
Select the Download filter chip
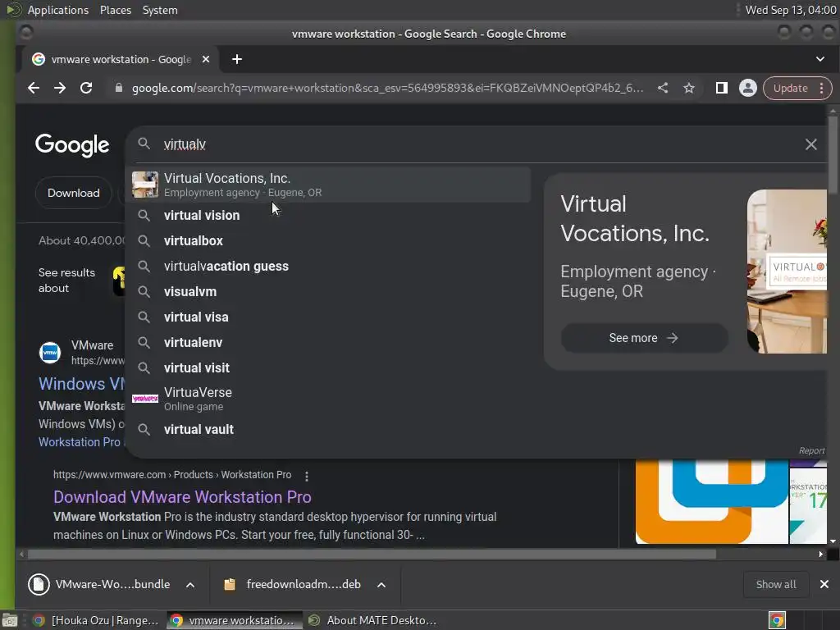click(73, 193)
